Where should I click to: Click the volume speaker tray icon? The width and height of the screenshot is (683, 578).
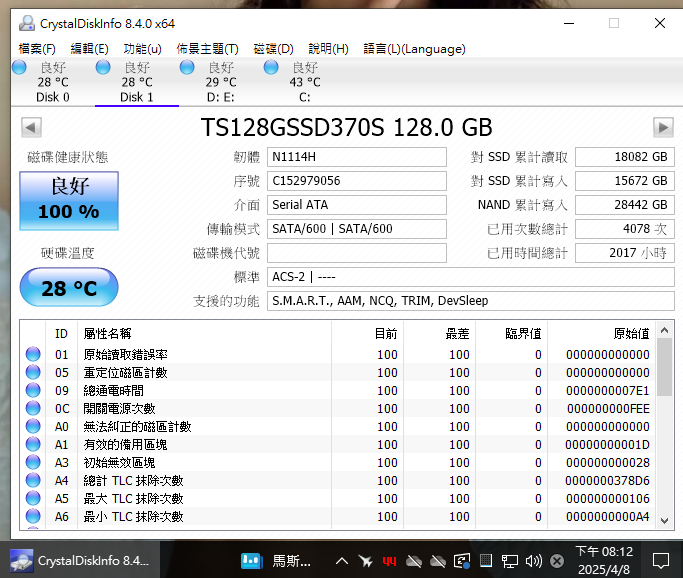533,561
